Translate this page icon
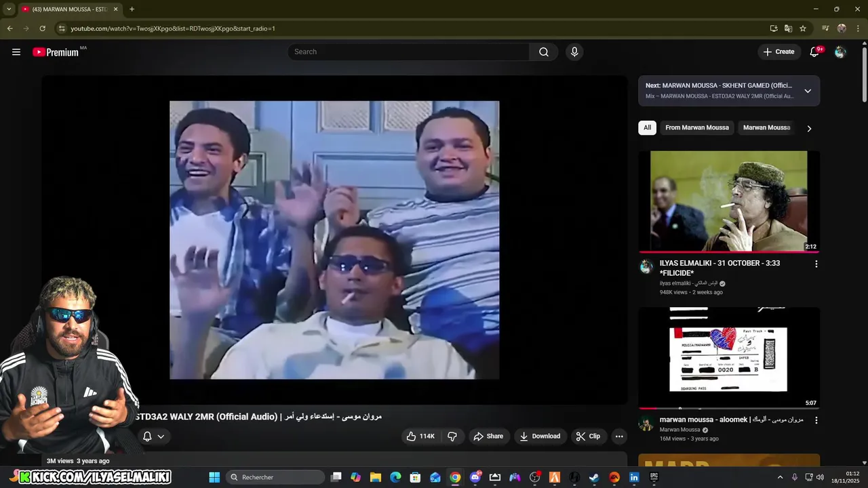This screenshot has width=868, height=488. [x=788, y=28]
